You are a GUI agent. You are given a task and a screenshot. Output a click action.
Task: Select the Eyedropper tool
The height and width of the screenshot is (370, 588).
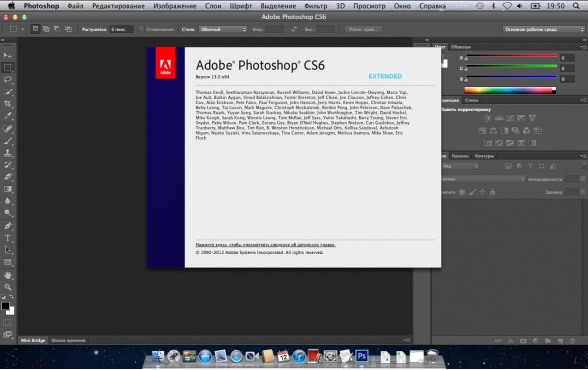(8, 116)
